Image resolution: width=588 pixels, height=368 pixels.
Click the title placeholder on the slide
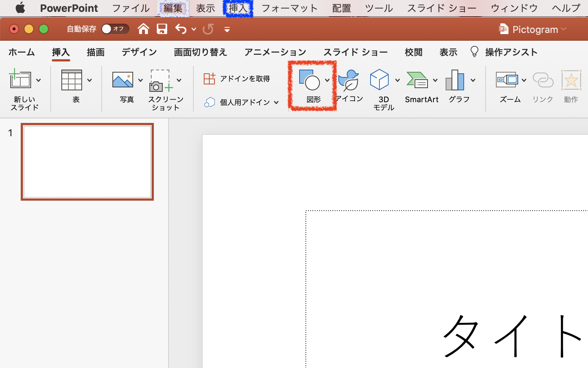click(447, 289)
